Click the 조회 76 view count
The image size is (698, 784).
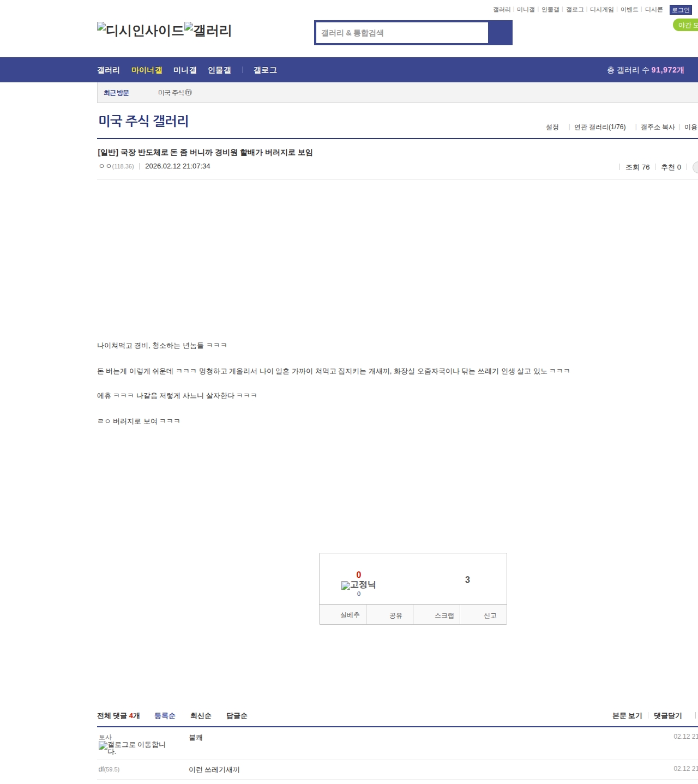(637, 167)
